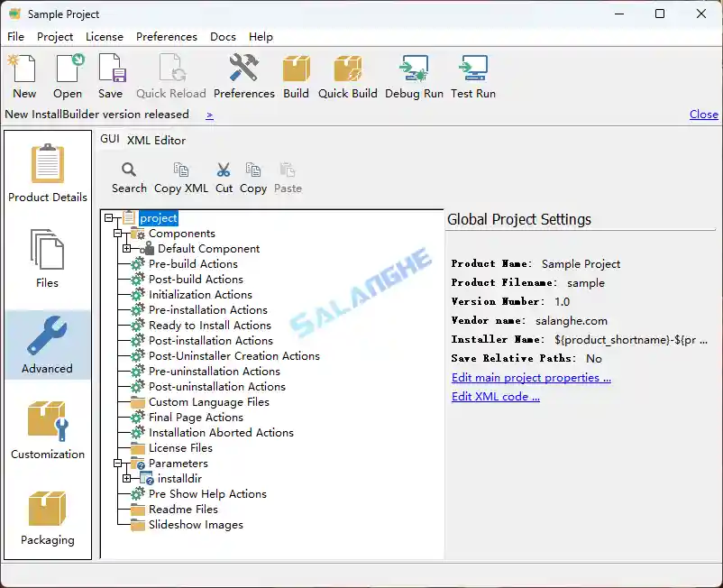
Task: Click the Copy icon in editor toolbar
Action: (x=253, y=170)
